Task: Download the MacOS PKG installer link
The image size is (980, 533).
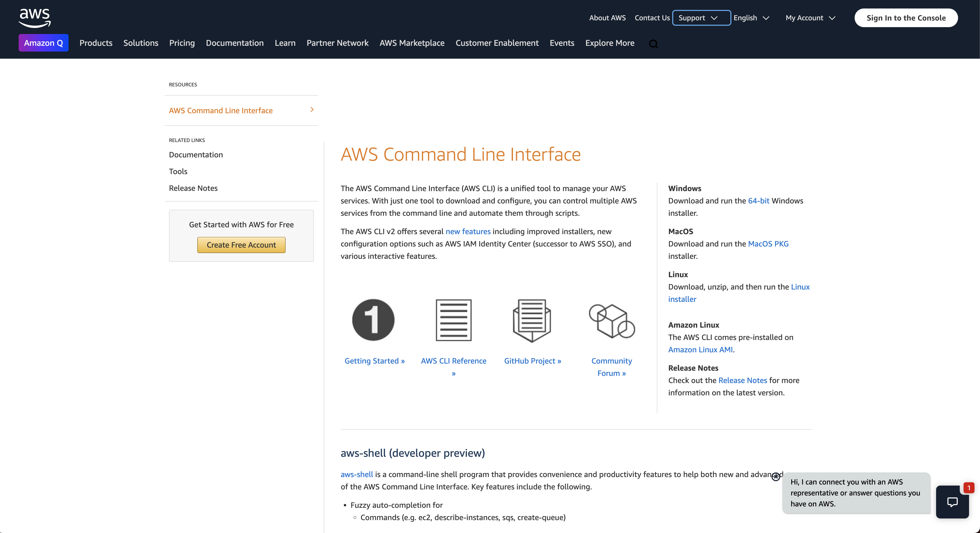Action: (768, 244)
